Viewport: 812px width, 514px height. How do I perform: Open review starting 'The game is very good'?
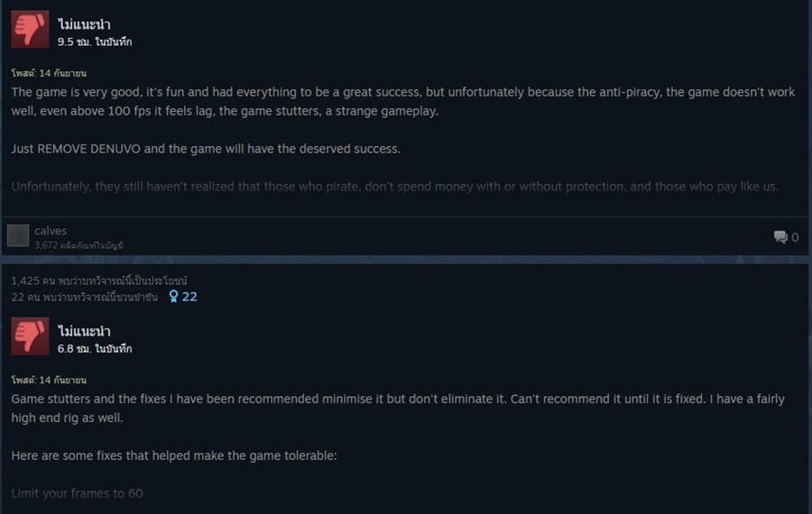403,102
